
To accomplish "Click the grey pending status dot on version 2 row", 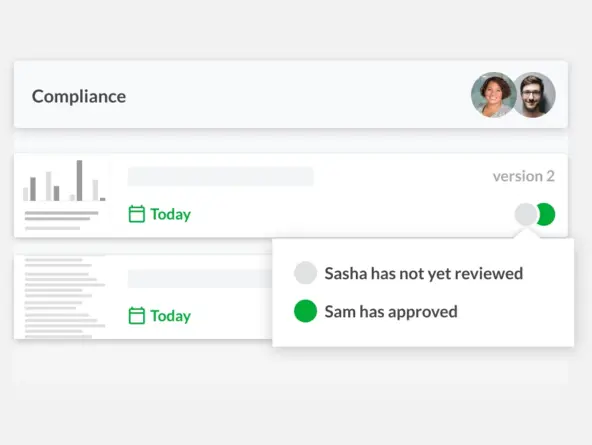I will tap(526, 214).
